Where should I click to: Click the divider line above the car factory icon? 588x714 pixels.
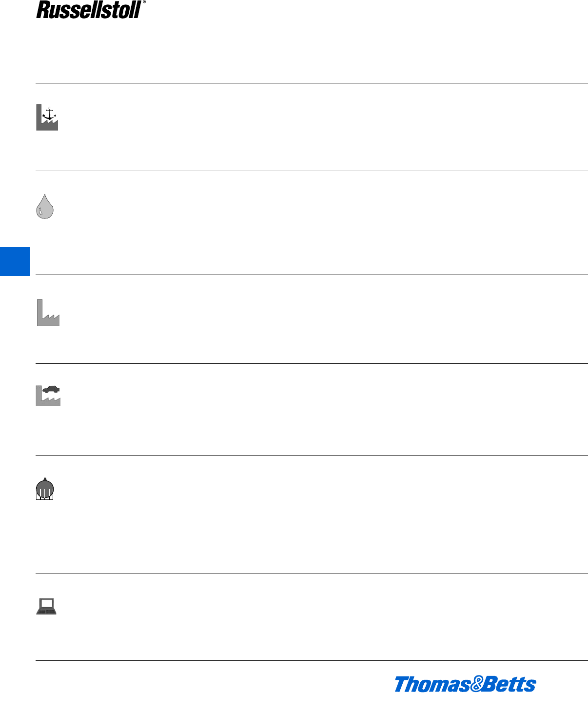coord(312,364)
